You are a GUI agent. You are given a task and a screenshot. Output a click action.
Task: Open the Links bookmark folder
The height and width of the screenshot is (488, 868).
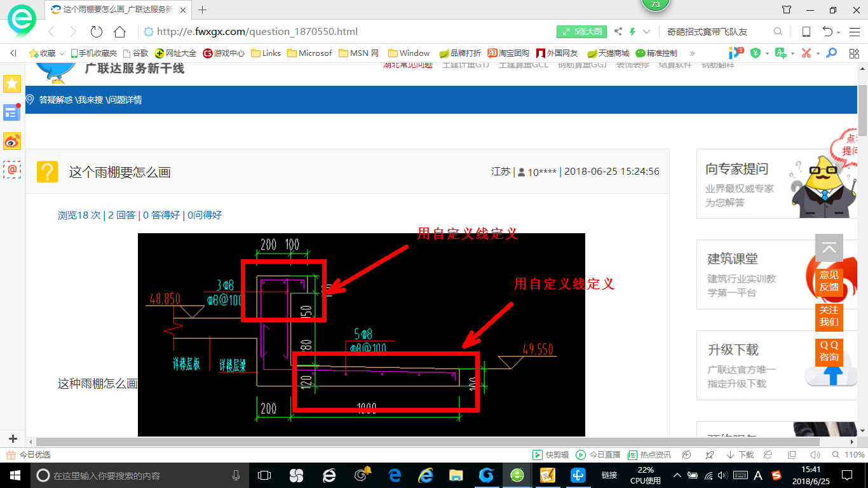(266, 53)
